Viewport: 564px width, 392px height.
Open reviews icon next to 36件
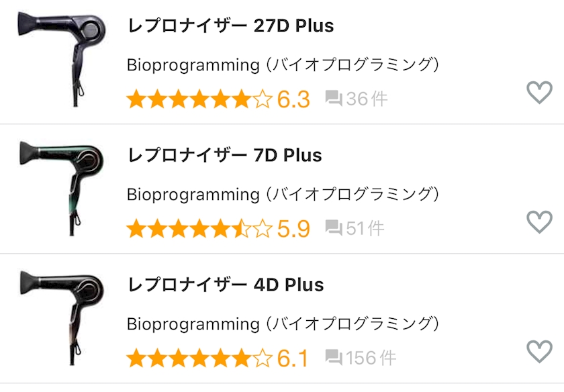pyautogui.click(x=334, y=99)
